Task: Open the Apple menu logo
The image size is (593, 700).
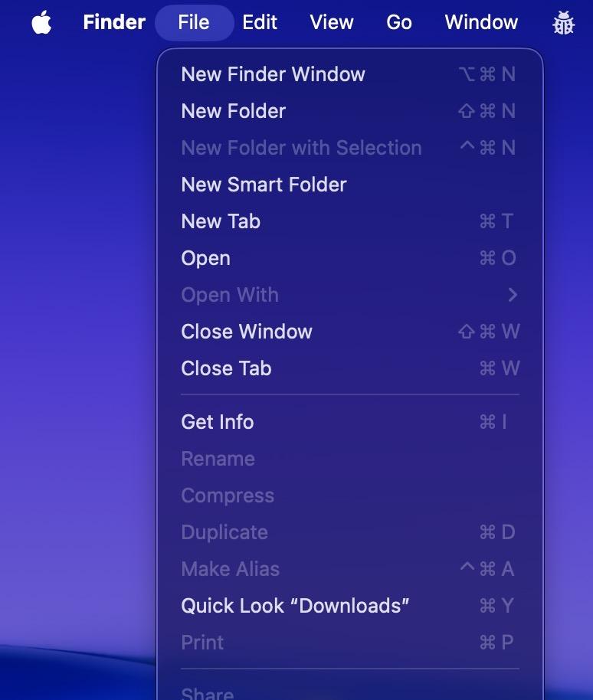Action: (x=41, y=23)
